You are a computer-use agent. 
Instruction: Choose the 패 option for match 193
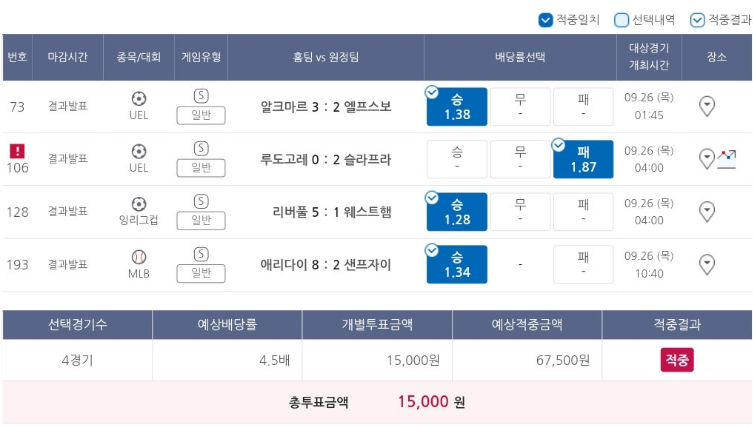point(583,264)
